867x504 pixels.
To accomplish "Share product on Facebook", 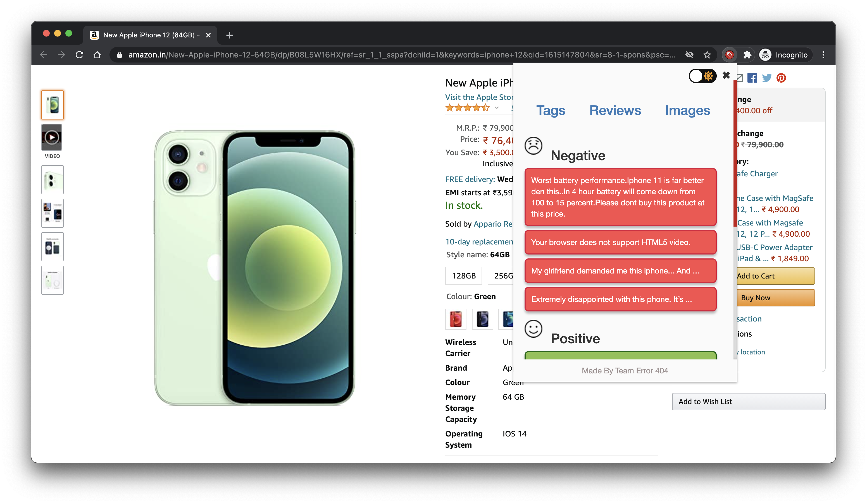I will coord(752,78).
